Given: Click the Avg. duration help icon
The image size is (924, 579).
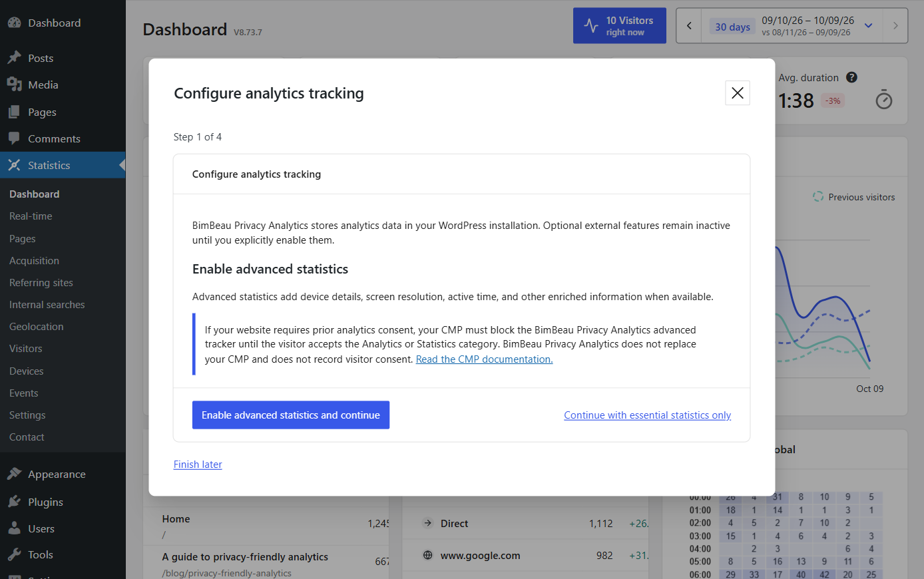Looking at the screenshot, I should [851, 77].
